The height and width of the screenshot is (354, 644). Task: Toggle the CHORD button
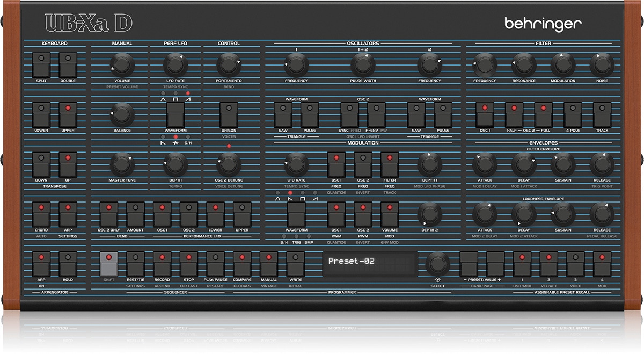41,214
